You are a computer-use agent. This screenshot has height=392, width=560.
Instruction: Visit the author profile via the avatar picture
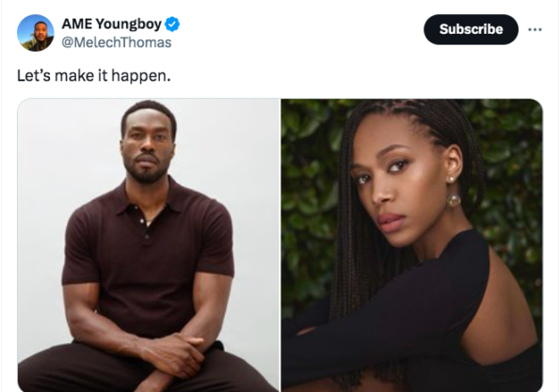click(x=36, y=33)
